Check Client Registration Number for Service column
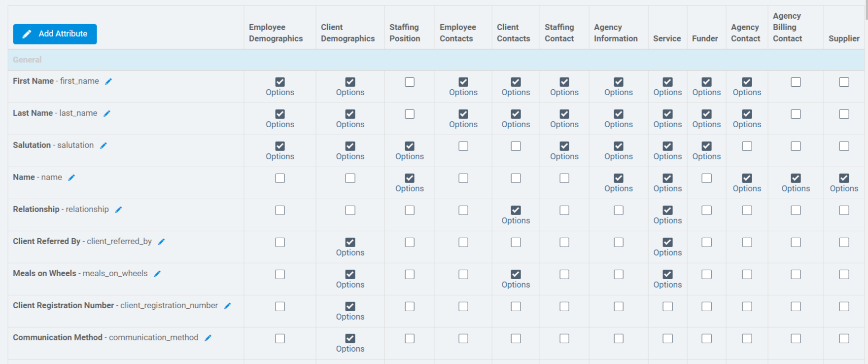The image size is (868, 364). [x=667, y=306]
